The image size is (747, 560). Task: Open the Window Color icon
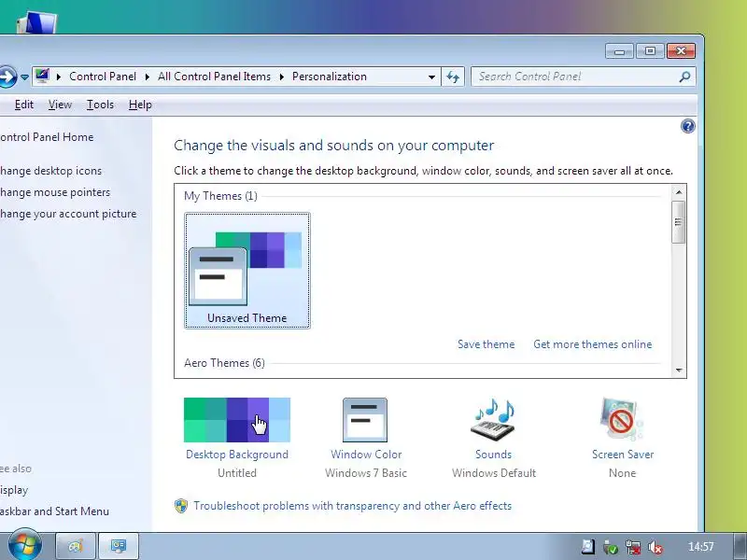[x=365, y=420]
